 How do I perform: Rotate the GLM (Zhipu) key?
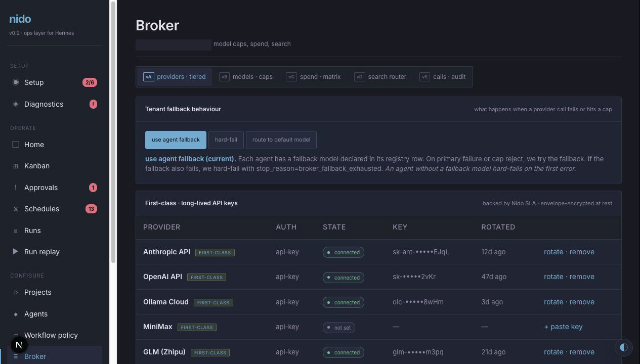pos(553,352)
